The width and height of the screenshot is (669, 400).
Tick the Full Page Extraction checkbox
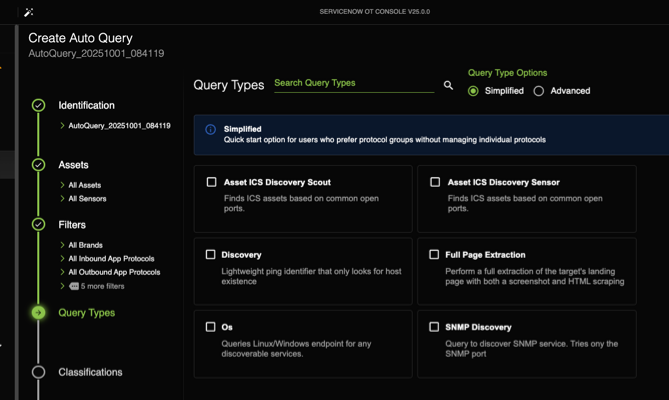click(x=434, y=255)
